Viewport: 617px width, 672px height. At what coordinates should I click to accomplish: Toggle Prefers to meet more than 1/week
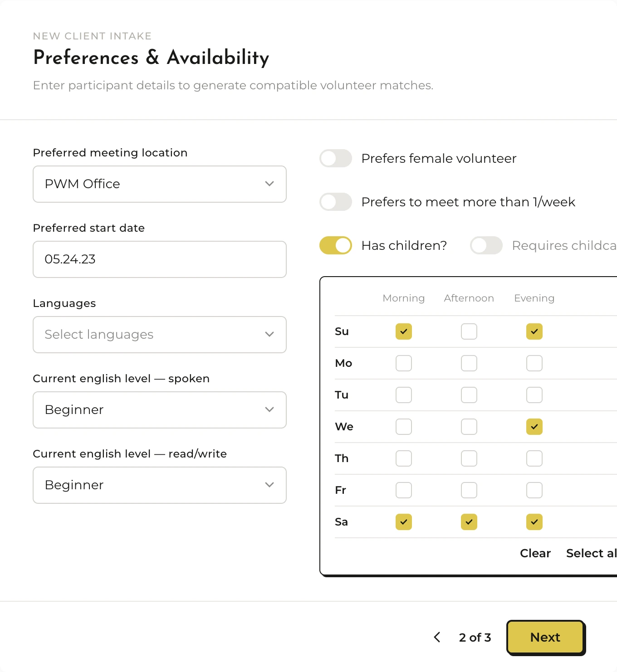tap(336, 202)
